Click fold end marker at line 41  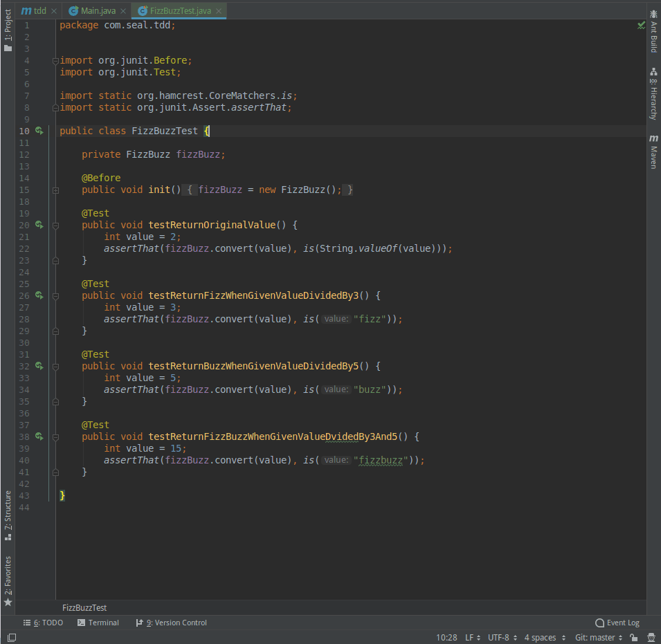tap(55, 472)
